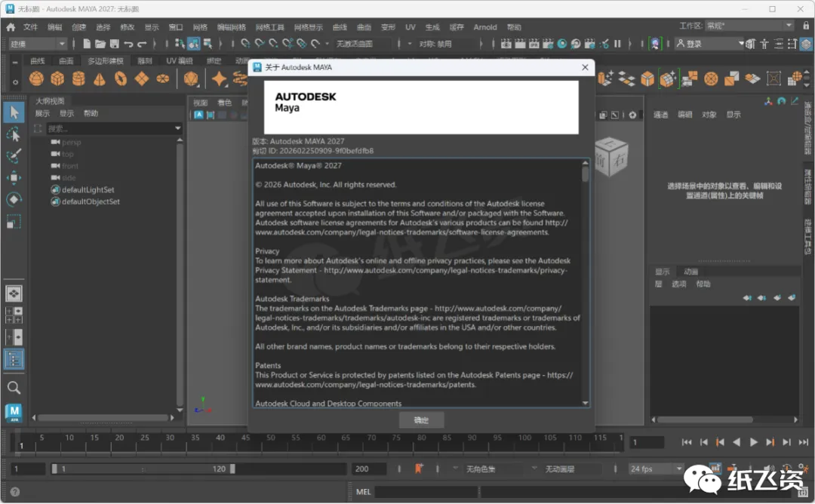Click the polygon sphere shelf icon

click(36, 78)
